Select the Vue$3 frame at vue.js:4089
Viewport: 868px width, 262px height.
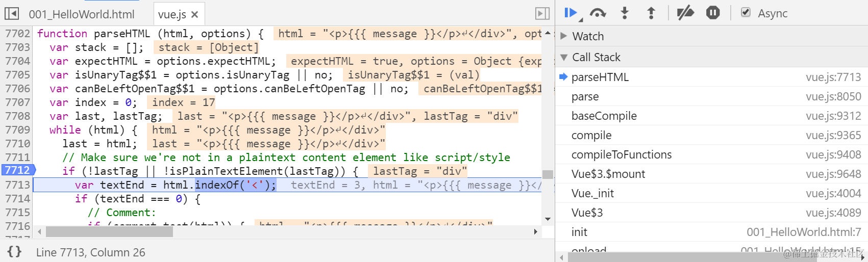pyautogui.click(x=711, y=213)
